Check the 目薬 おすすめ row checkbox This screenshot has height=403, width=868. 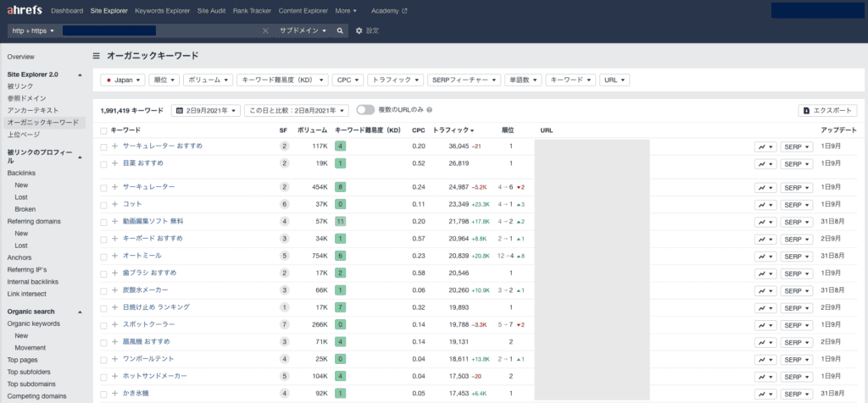(x=103, y=164)
